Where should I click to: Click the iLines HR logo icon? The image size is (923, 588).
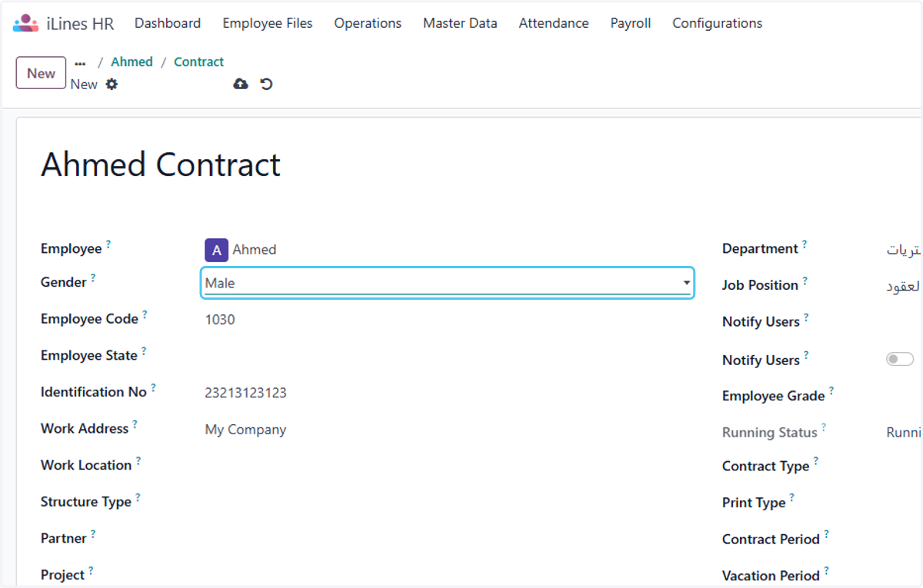[25, 23]
